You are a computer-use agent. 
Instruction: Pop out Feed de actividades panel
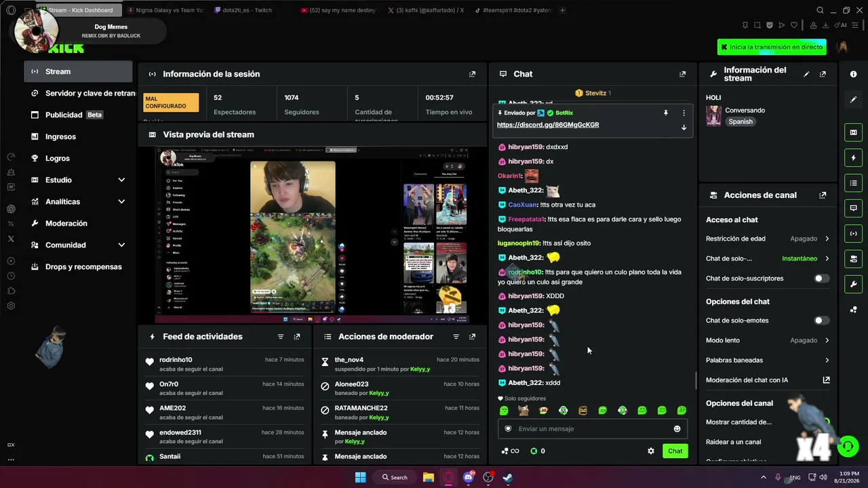pos(296,337)
